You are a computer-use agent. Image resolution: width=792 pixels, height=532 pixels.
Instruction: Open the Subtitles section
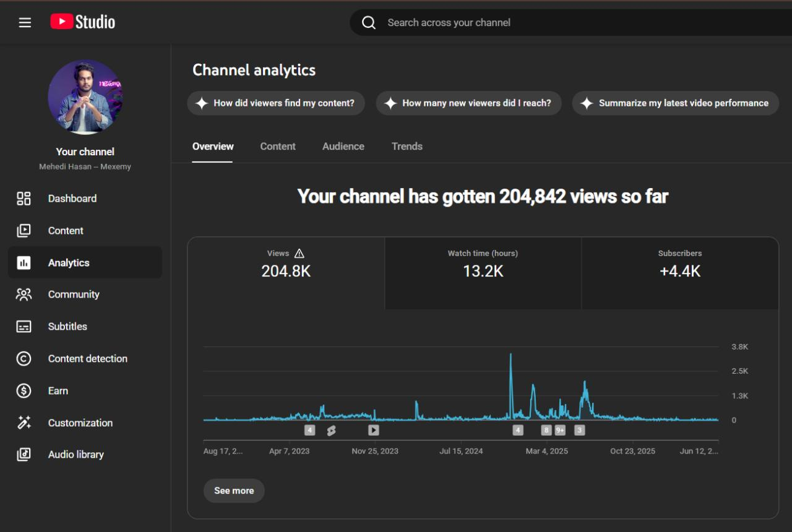coord(85,327)
